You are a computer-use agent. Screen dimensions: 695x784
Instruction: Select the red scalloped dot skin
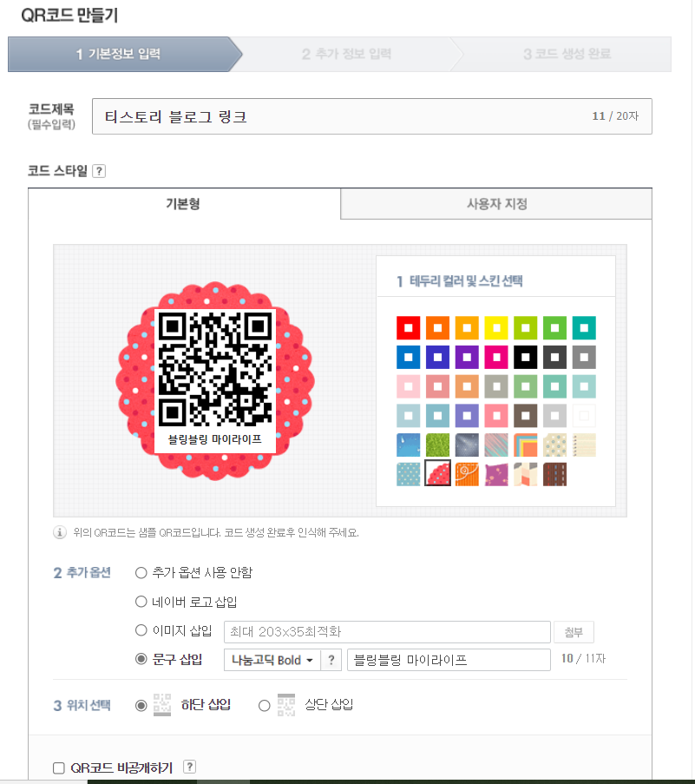pos(437,473)
